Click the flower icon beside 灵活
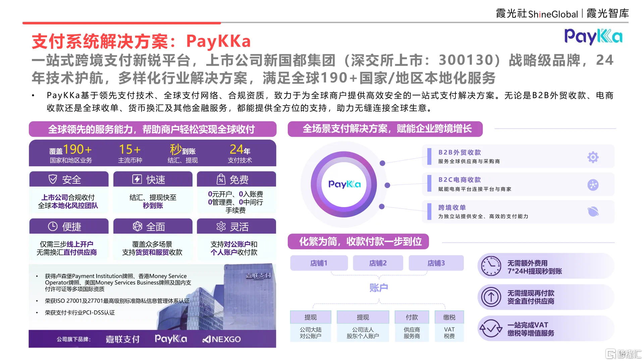 (x=221, y=227)
